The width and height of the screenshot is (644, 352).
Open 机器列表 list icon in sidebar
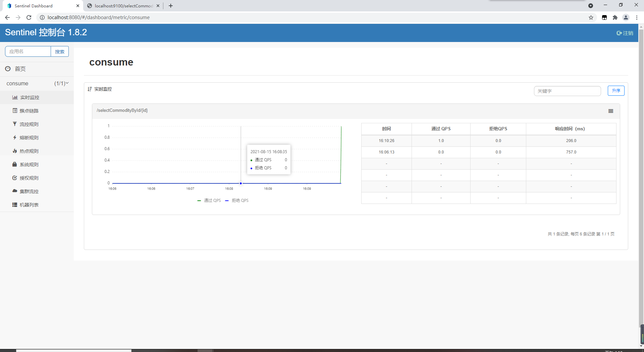tap(15, 205)
